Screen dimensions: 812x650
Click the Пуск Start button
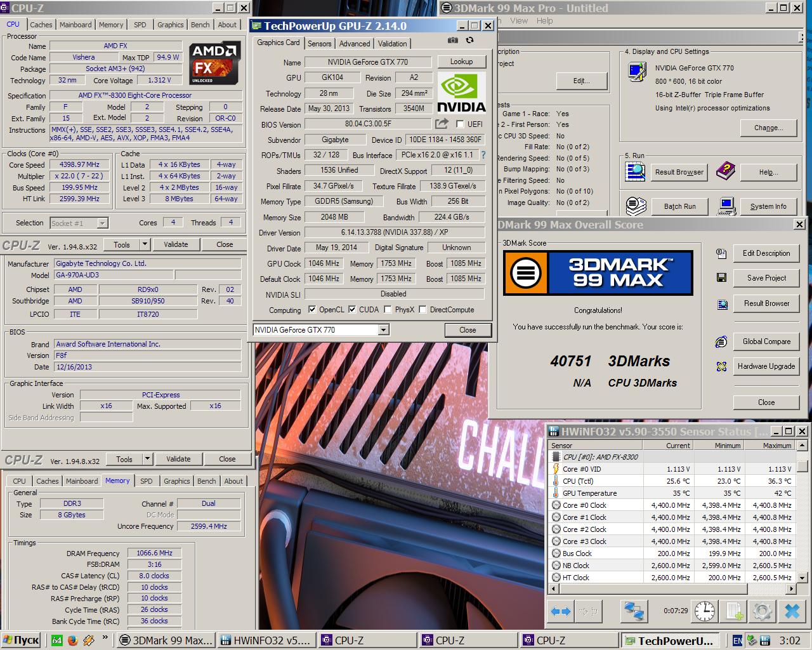tap(22, 640)
